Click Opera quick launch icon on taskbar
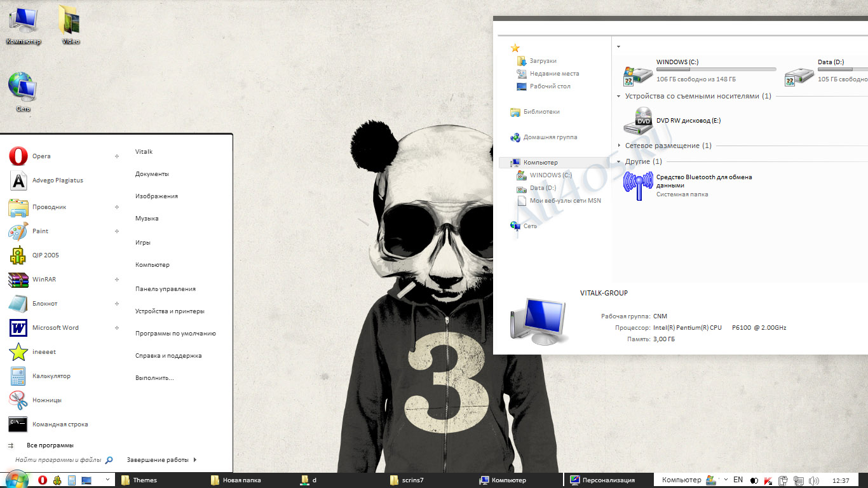This screenshot has height=488, width=868. pyautogui.click(x=43, y=480)
